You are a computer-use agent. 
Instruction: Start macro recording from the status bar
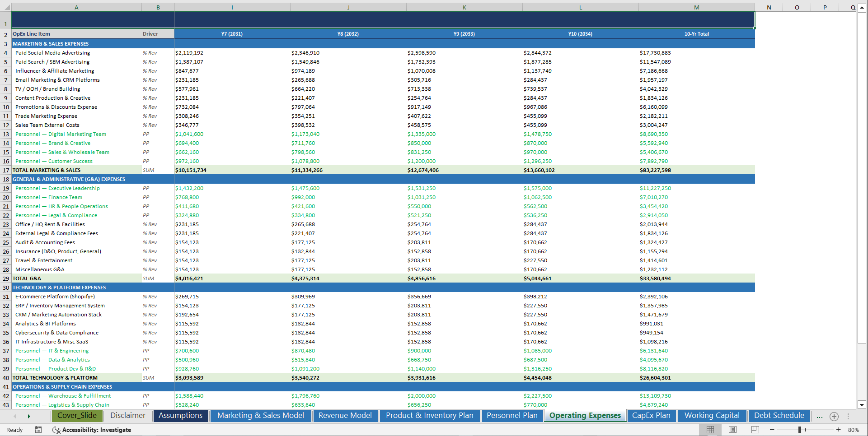38,430
